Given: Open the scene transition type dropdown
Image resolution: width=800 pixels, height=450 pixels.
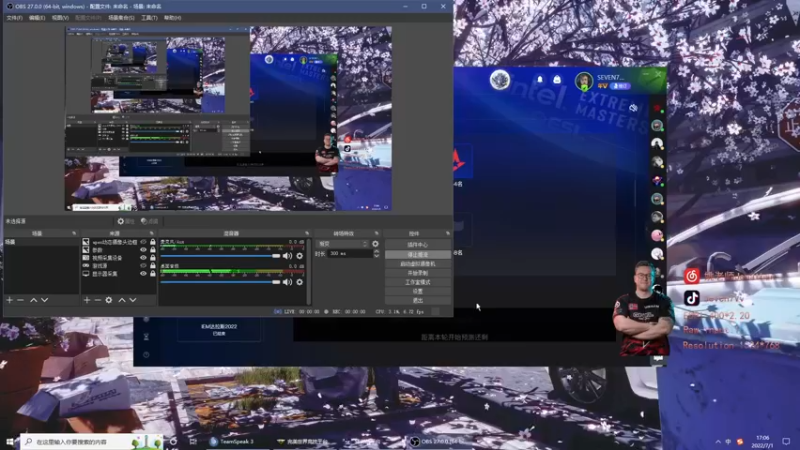Looking at the screenshot, I should tap(342, 244).
